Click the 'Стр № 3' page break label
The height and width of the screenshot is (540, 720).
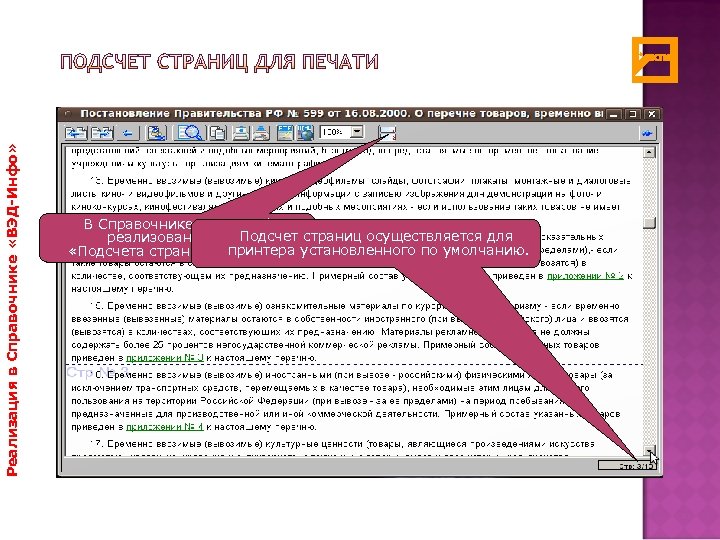pyautogui.click(x=97, y=371)
